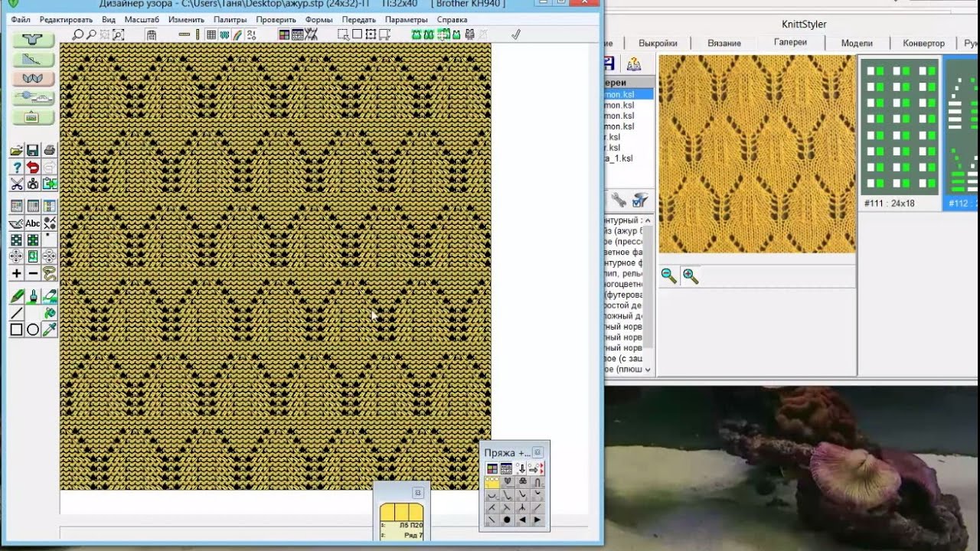980x551 pixels.
Task: Close the Пряжа +... palette panel
Action: pyautogui.click(x=537, y=452)
